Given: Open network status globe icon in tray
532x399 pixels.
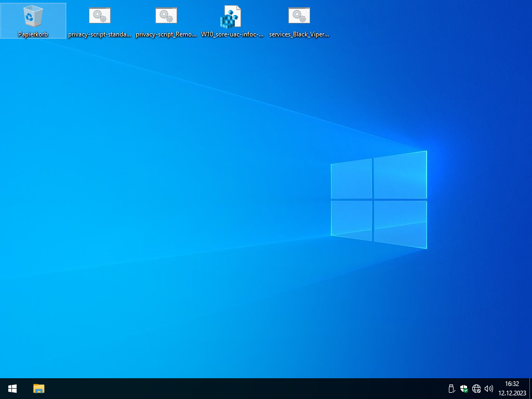Looking at the screenshot, I should (476, 389).
